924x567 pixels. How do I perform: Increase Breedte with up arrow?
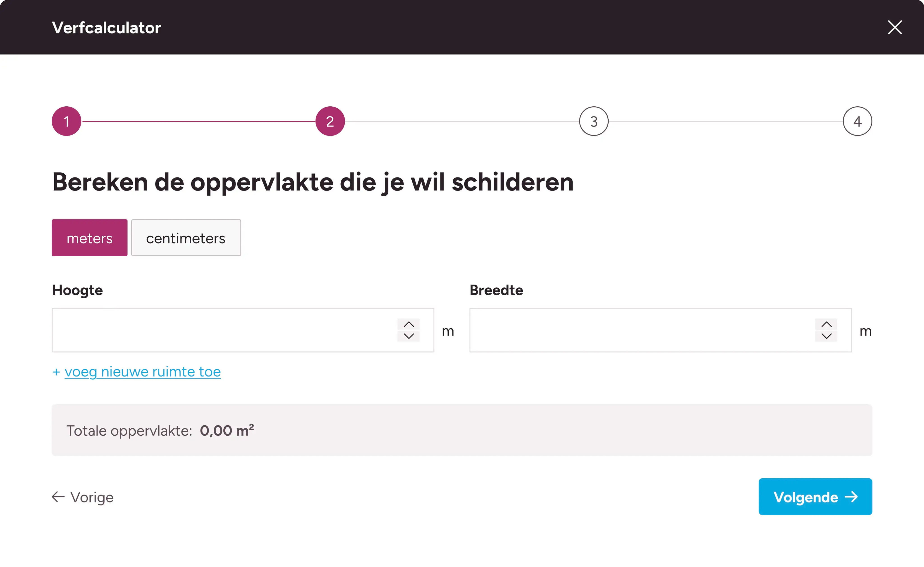[x=826, y=324]
